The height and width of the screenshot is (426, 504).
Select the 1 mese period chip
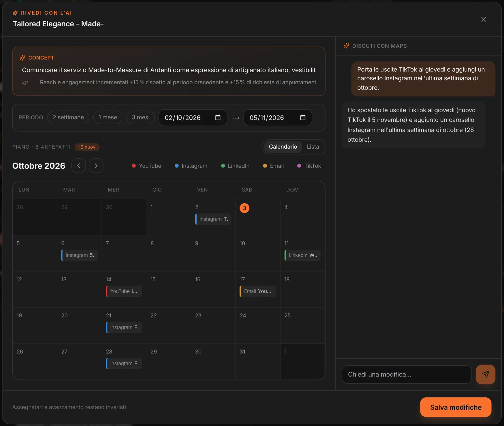click(x=108, y=117)
